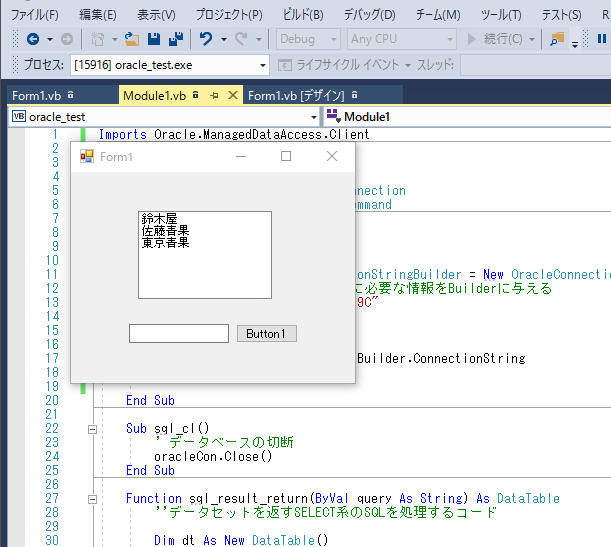Open the デバッグ(D) menu

(x=369, y=15)
